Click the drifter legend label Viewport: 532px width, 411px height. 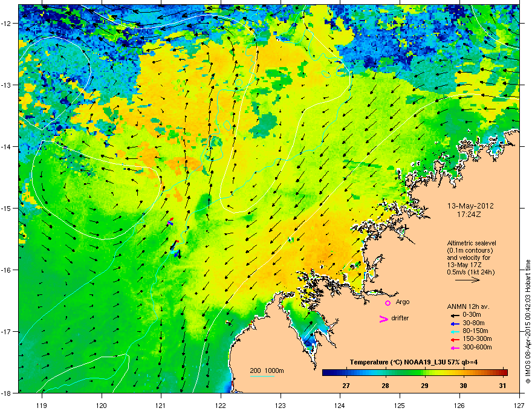pyautogui.click(x=400, y=318)
